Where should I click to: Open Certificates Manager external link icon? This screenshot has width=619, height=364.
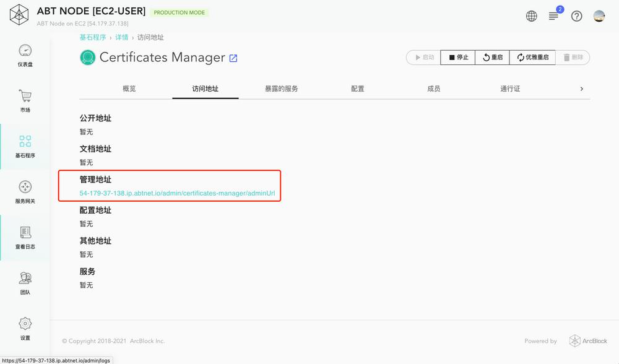click(233, 58)
